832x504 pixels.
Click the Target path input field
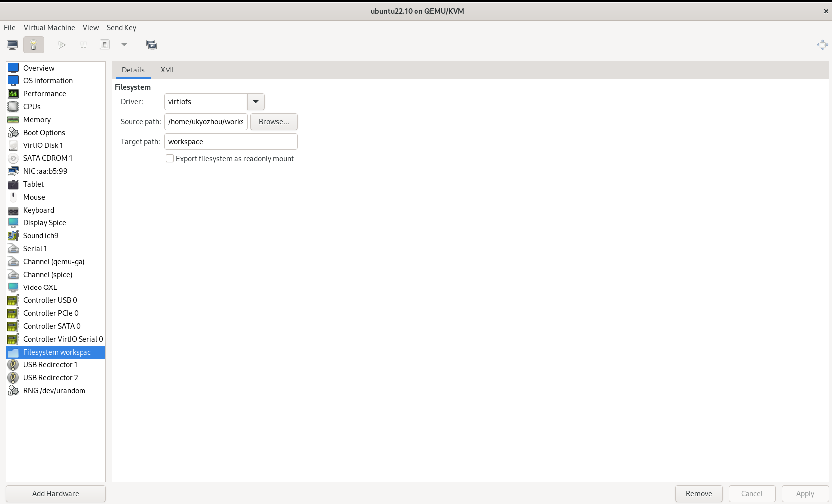point(231,142)
